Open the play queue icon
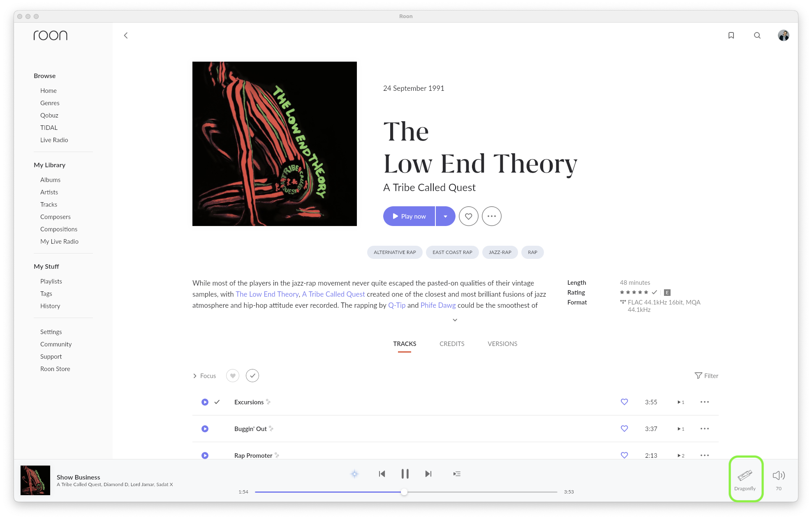The image size is (812, 519). pyautogui.click(x=457, y=474)
